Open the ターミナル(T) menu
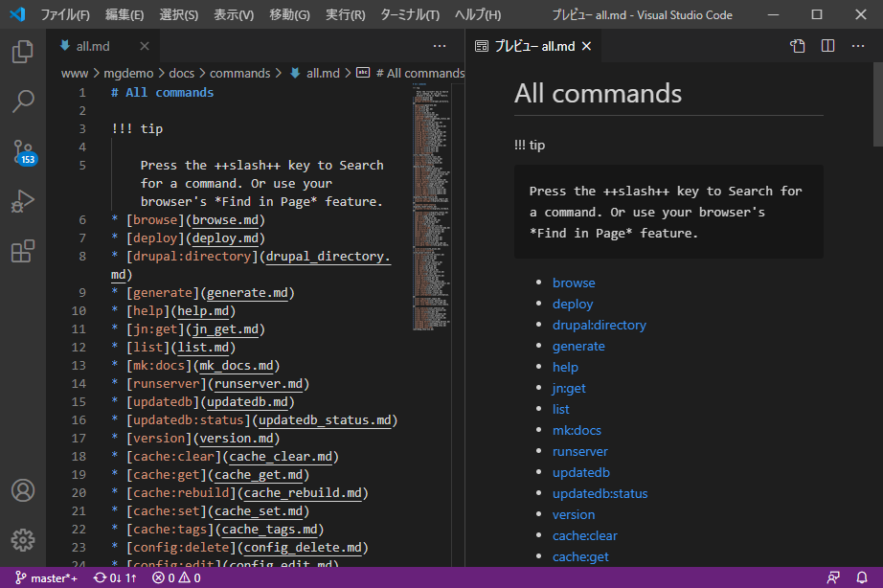 tap(410, 14)
